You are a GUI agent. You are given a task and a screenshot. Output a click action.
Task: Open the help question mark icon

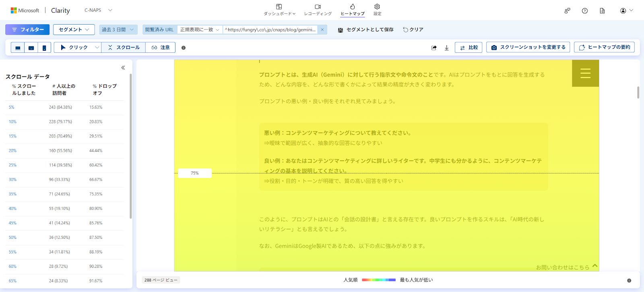tap(585, 11)
